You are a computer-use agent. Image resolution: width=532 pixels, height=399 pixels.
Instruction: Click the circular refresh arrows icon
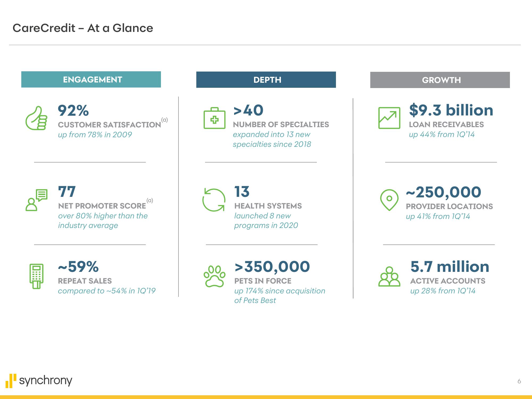[x=214, y=200]
